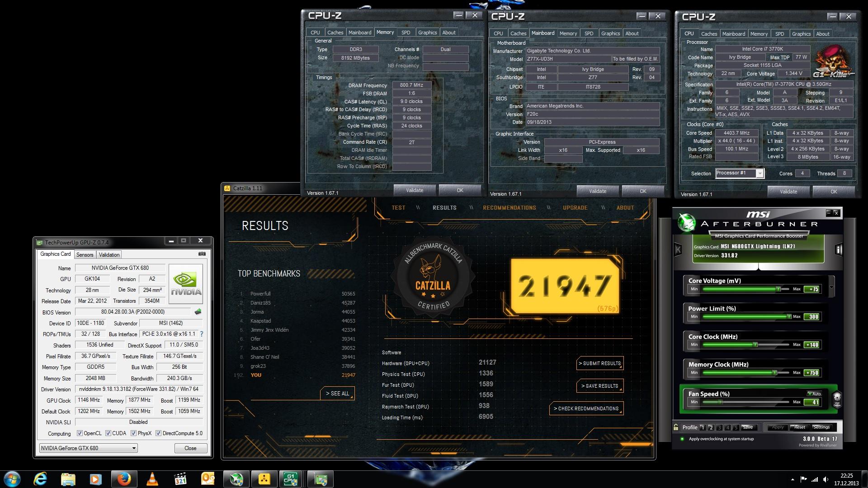
Task: Click Afterburner Settings button
Action: tap(821, 427)
